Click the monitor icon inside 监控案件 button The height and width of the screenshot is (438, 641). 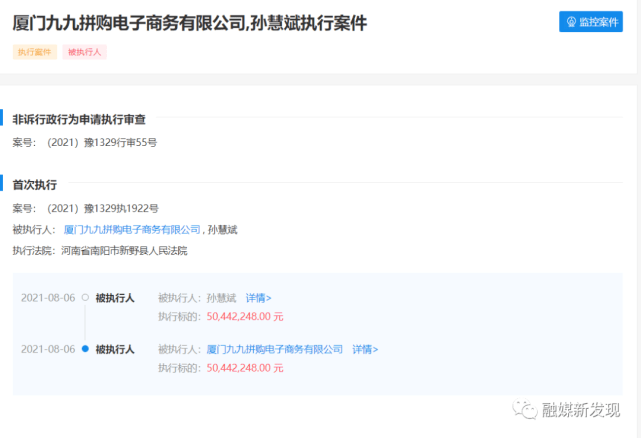click(571, 22)
